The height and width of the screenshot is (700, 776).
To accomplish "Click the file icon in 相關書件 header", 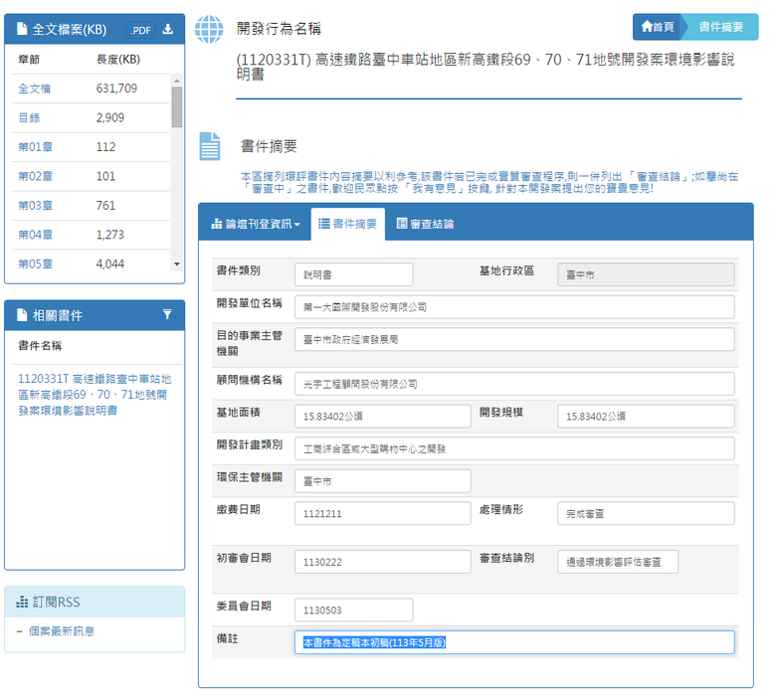I will (x=22, y=314).
